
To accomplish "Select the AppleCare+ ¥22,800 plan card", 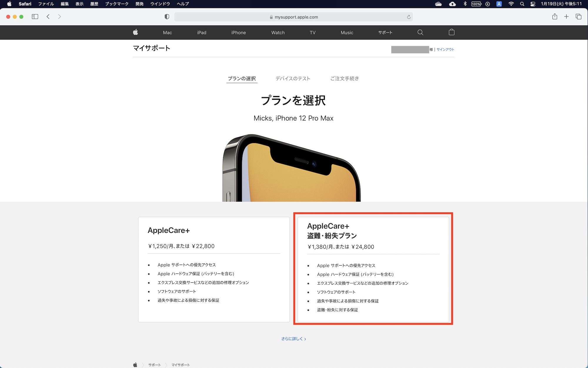I will click(214, 269).
